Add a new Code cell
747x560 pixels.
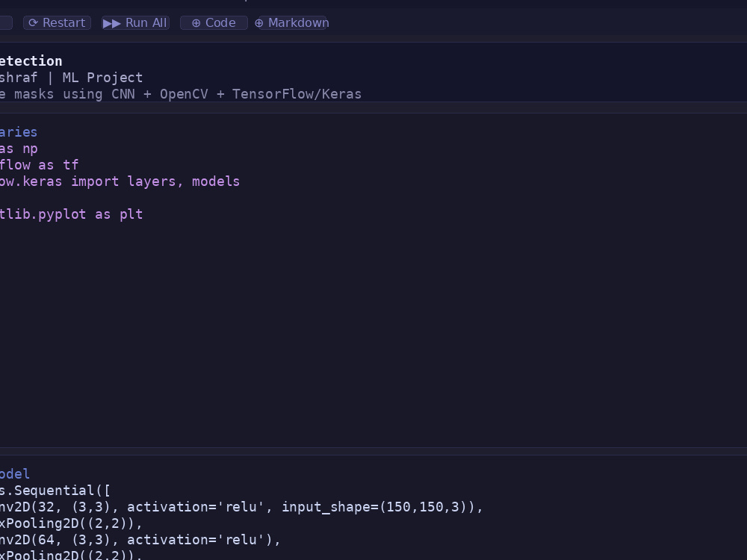(x=214, y=23)
